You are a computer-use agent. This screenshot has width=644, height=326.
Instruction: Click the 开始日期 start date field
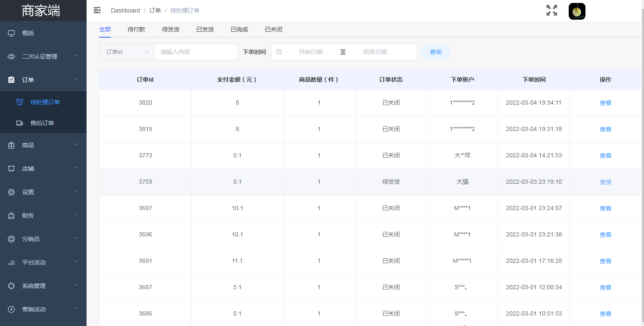coord(310,52)
